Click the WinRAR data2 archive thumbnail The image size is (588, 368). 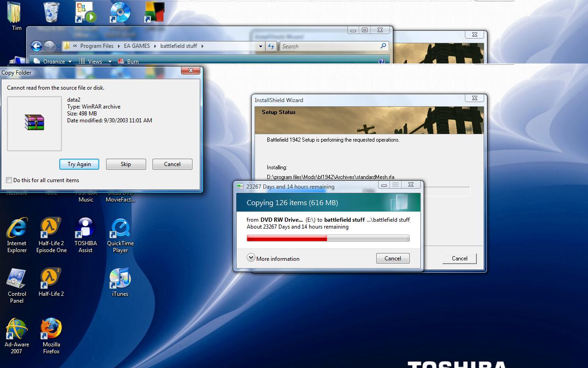(34, 123)
